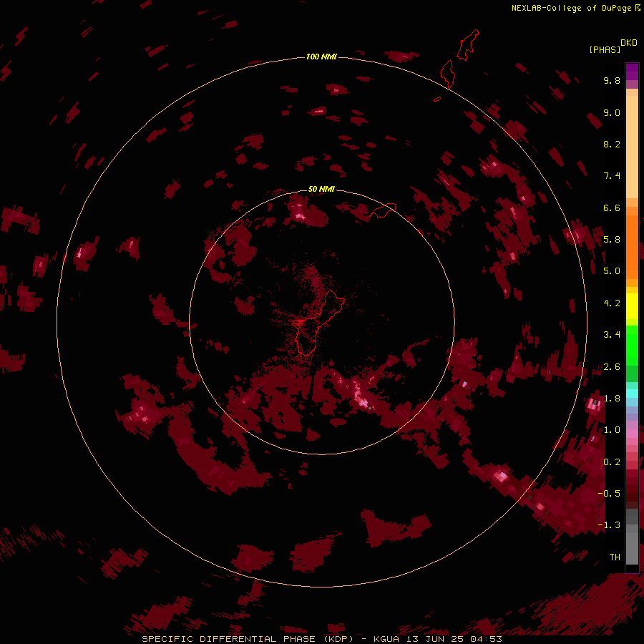This screenshot has width=644, height=644.
Task: Select the light peach segment of the color bar
Action: click(632, 147)
